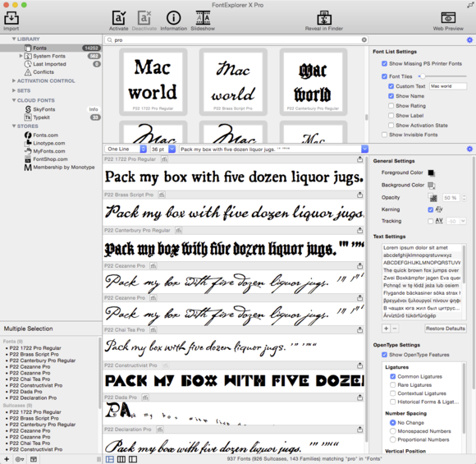Expand the SETS section
This screenshot has height=464, width=476.
tap(14, 90)
